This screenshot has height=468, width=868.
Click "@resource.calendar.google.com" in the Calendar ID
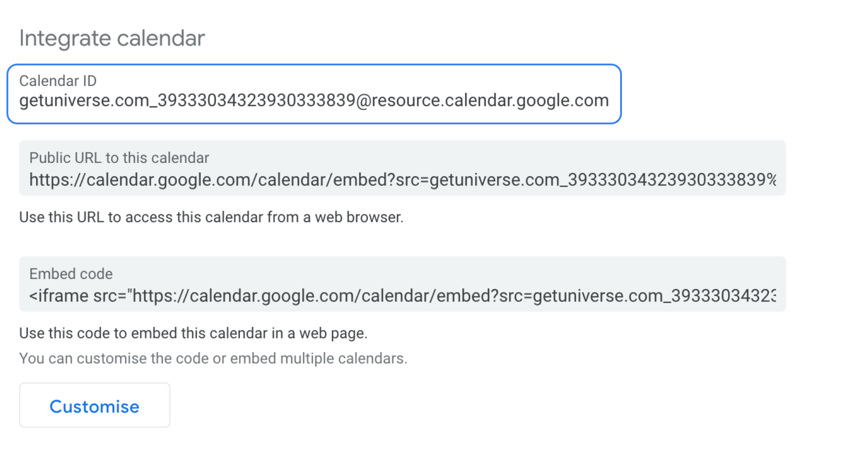pos(482,100)
